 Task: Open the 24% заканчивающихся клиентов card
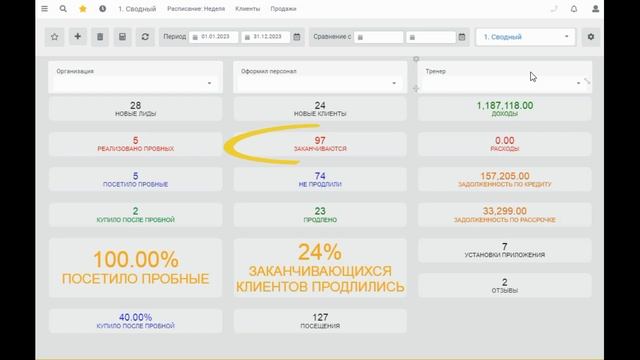tap(320, 268)
